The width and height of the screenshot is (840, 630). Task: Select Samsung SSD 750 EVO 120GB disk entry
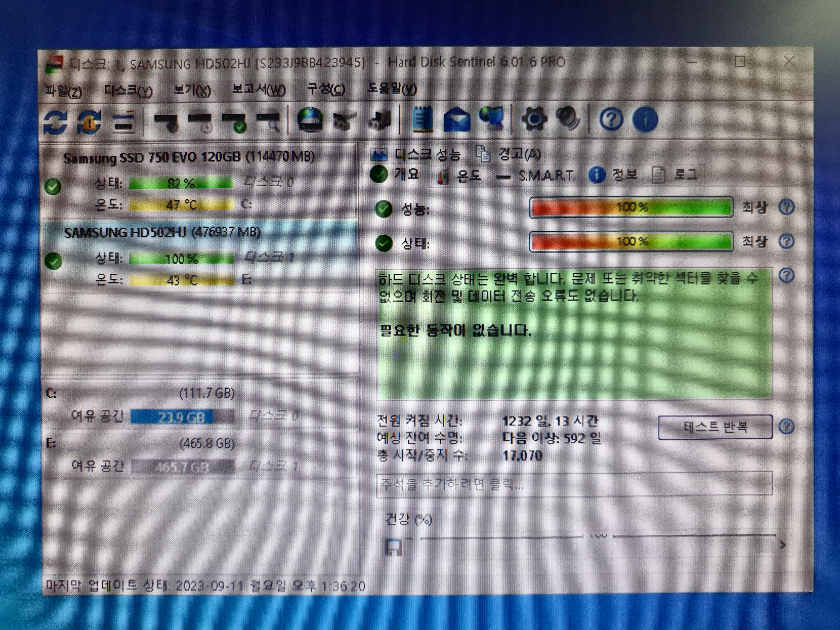pyautogui.click(x=199, y=181)
